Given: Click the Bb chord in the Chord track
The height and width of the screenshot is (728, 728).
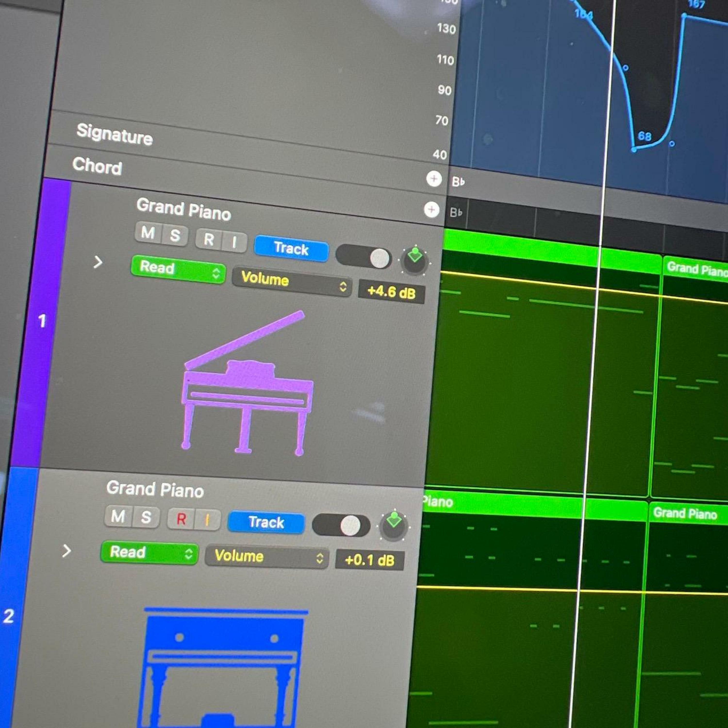Looking at the screenshot, I should click(x=458, y=182).
